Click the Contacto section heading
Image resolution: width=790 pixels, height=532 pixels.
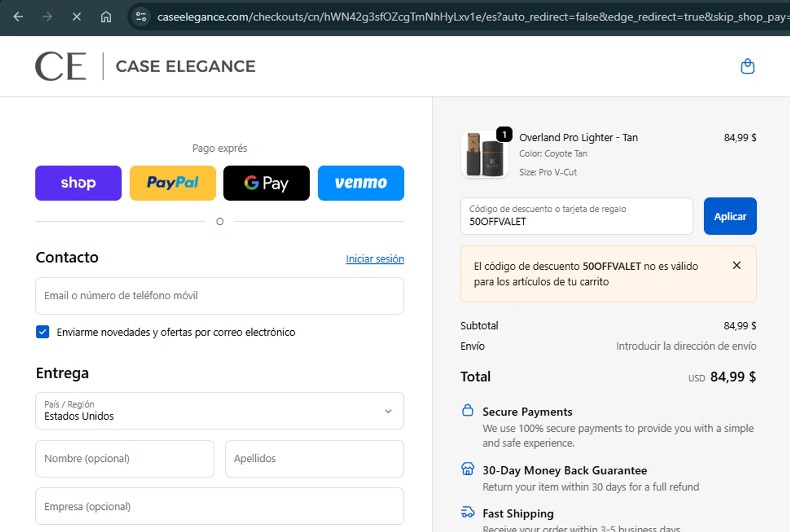67,257
